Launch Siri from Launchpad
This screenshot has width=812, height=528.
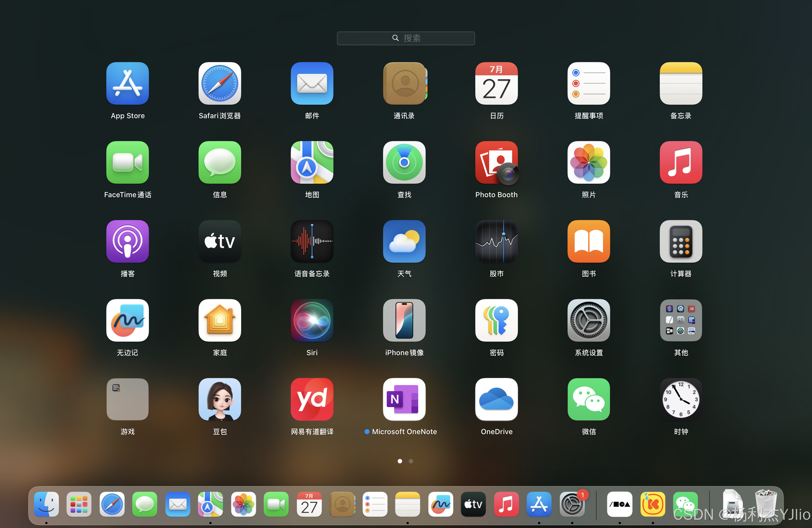[x=312, y=320]
